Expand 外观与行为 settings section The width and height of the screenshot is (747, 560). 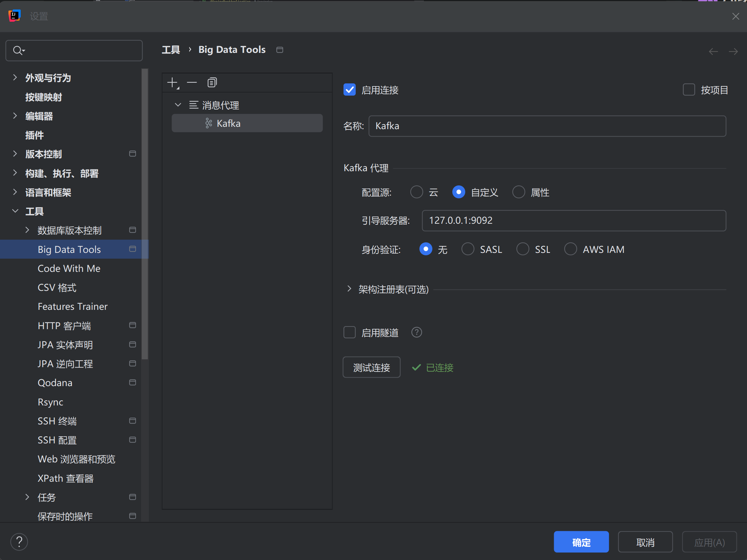(15, 78)
